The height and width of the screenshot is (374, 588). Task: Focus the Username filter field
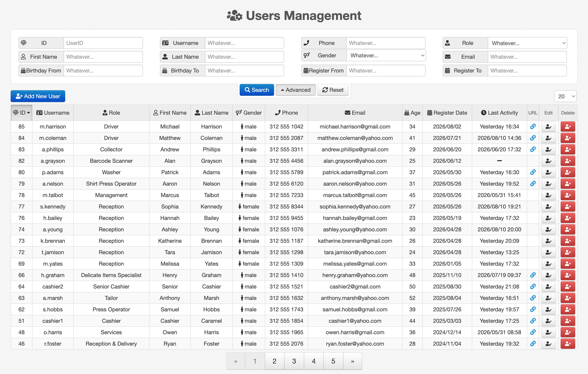point(244,43)
